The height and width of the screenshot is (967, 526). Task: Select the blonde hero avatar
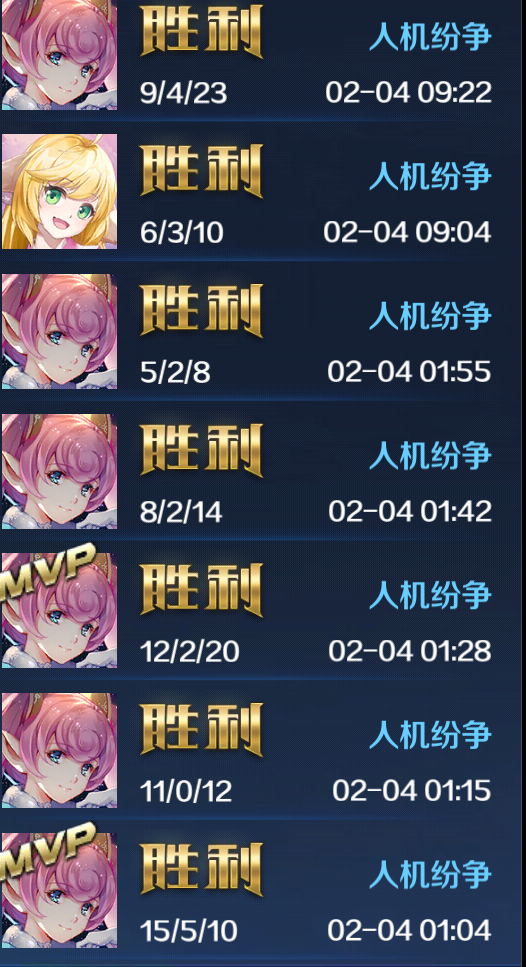pos(59,191)
